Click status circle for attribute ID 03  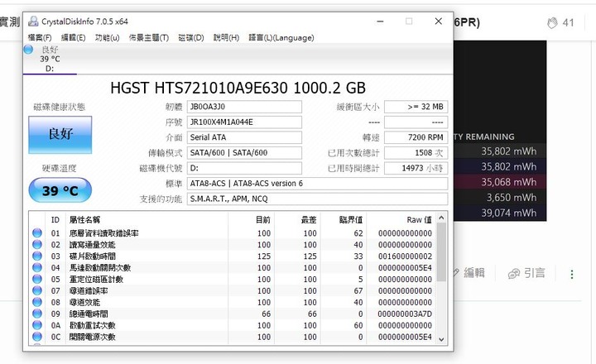pyautogui.click(x=37, y=256)
